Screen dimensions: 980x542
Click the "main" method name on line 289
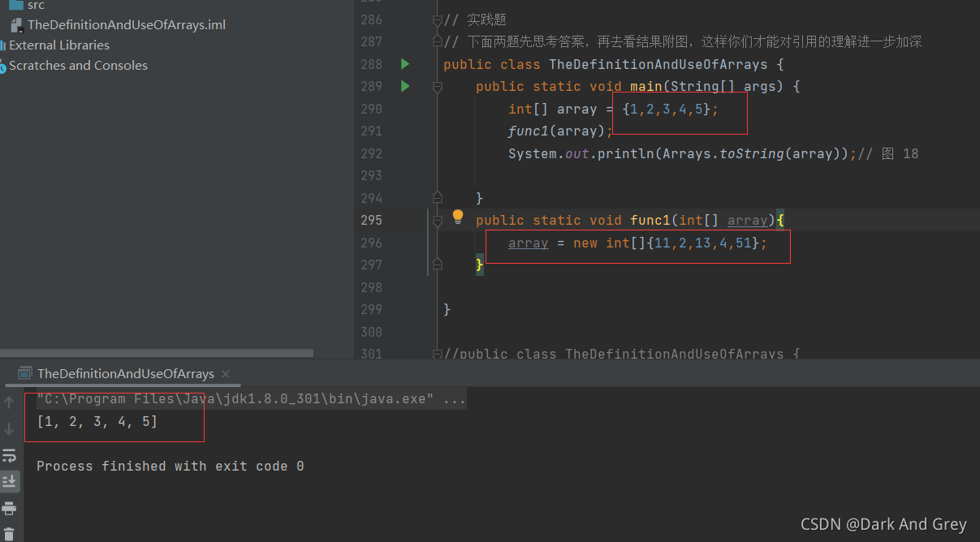coord(646,86)
